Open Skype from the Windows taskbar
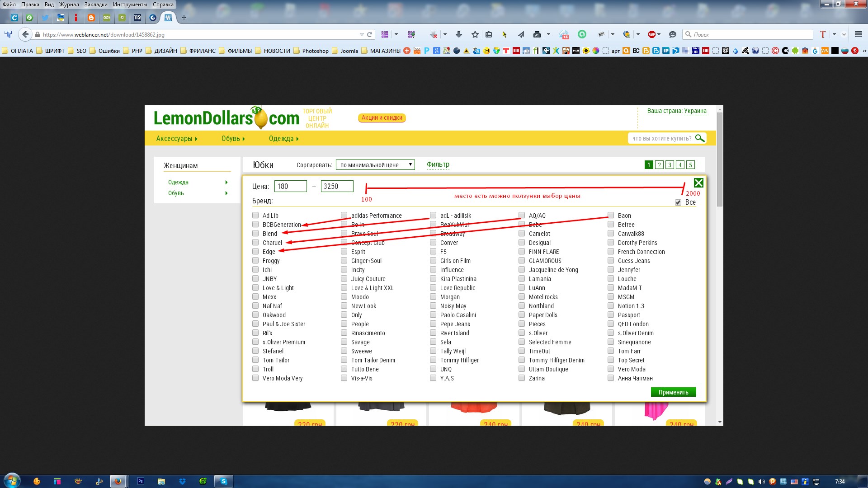 (223, 481)
